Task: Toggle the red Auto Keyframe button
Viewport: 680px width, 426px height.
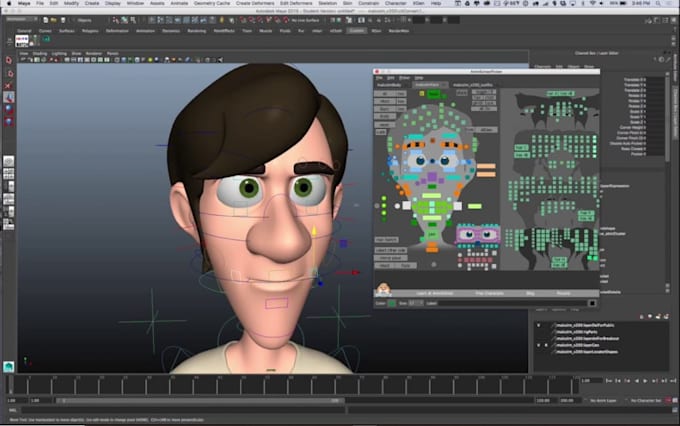Action: (668, 400)
